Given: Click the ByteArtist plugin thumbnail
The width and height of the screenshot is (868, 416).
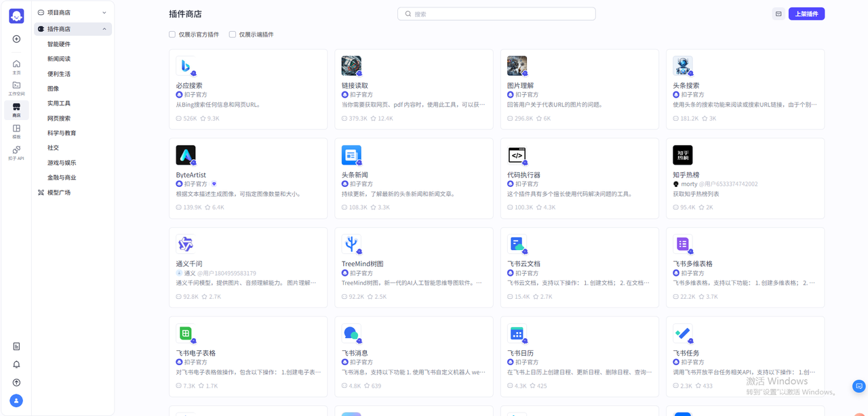Looking at the screenshot, I should click(x=185, y=155).
